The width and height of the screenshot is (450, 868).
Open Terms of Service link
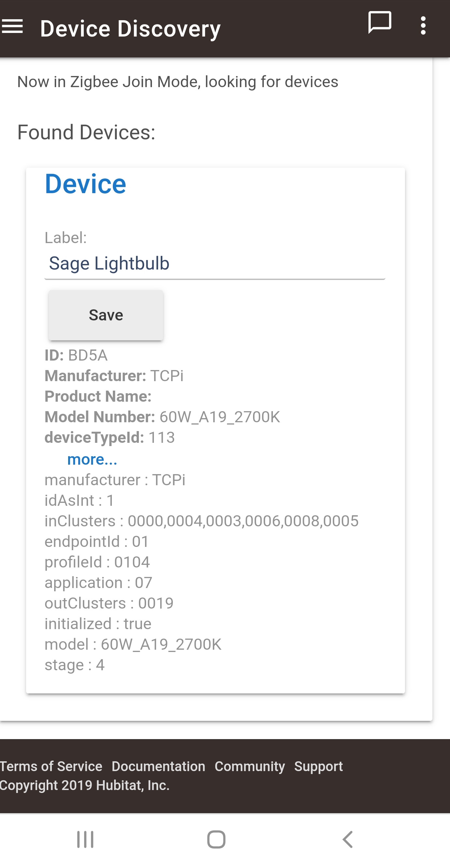coord(51,766)
